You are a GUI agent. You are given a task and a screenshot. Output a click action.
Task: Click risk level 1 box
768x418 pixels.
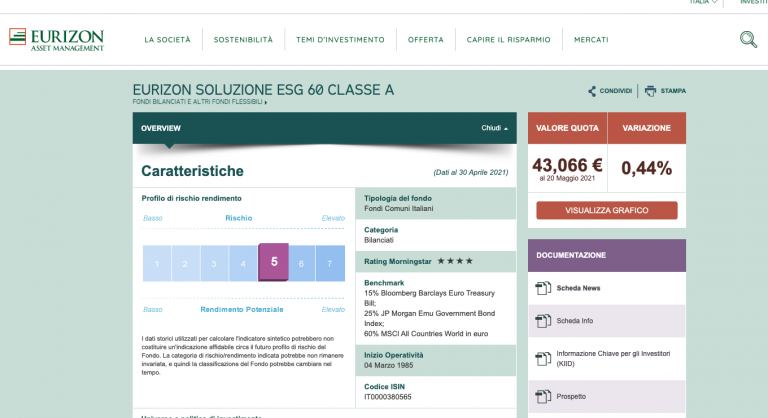pyautogui.click(x=157, y=264)
